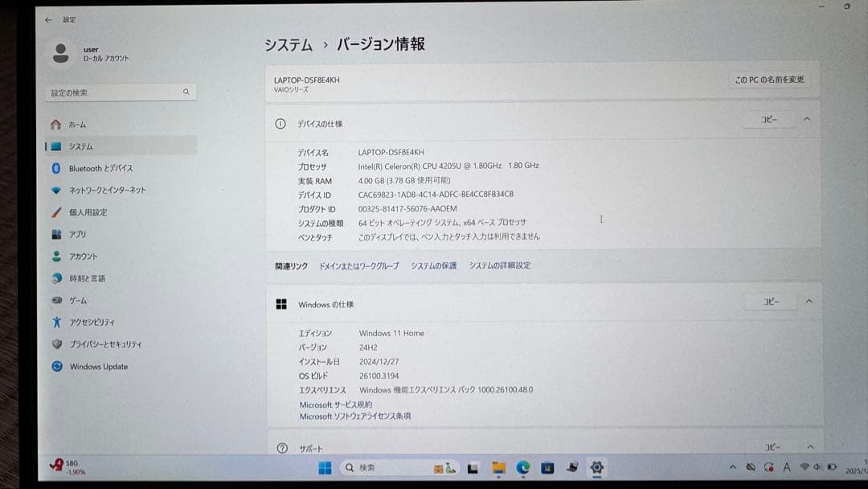Open the Windows Start menu
This screenshot has width=868, height=489.
(x=325, y=468)
